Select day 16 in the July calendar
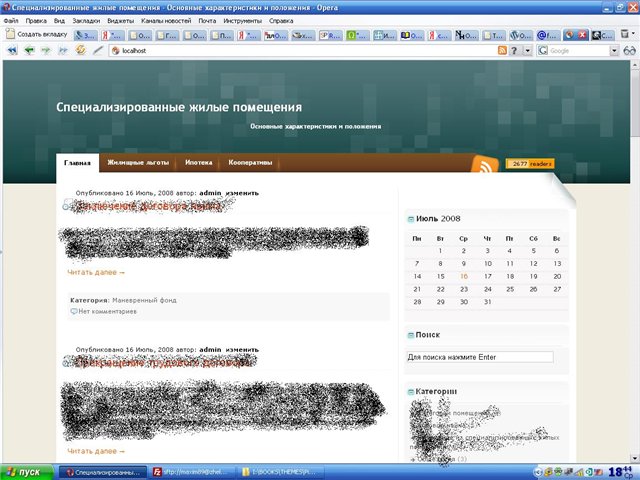This screenshot has width=640, height=480. tap(464, 276)
